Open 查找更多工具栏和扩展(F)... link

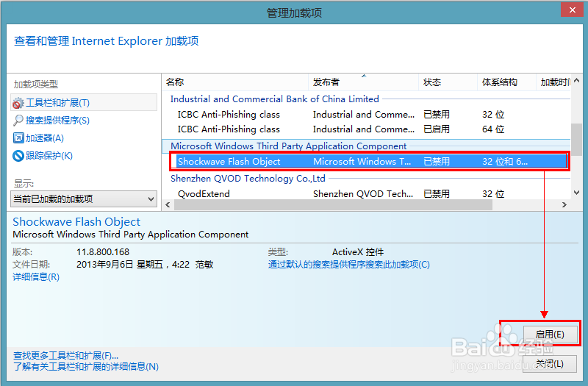pos(65,355)
